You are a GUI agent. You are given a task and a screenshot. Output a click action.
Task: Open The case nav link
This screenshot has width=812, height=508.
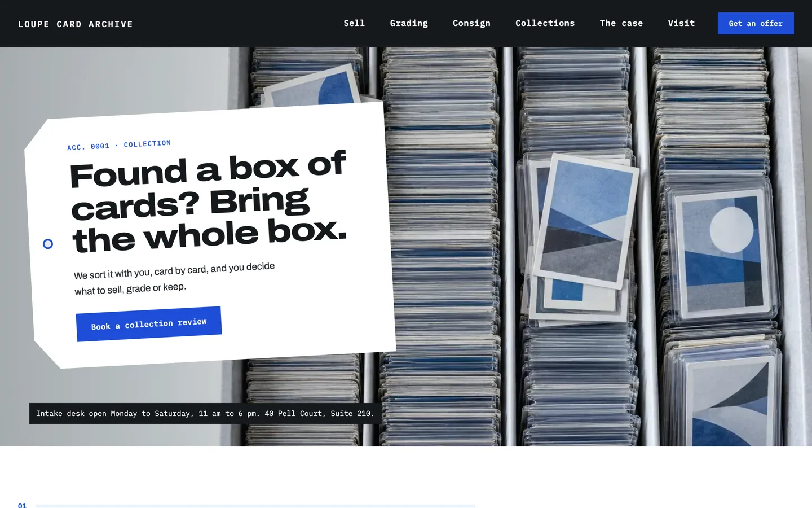pos(621,23)
